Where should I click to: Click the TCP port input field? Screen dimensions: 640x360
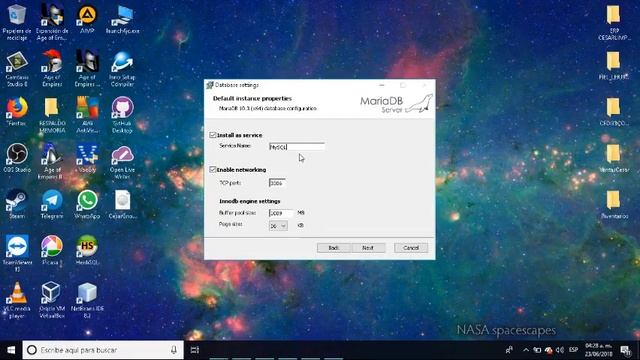click(x=277, y=183)
